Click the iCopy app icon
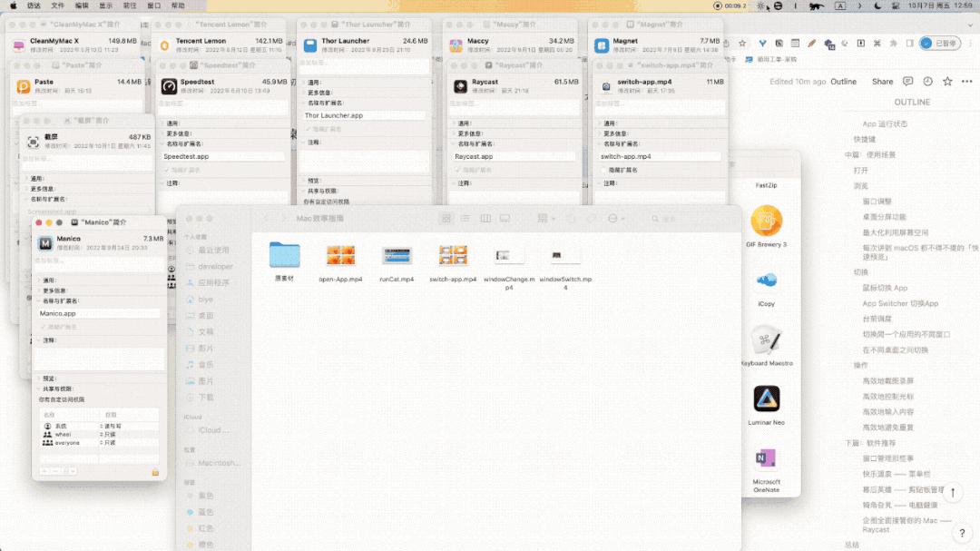Image resolution: width=980 pixels, height=551 pixels. (766, 280)
